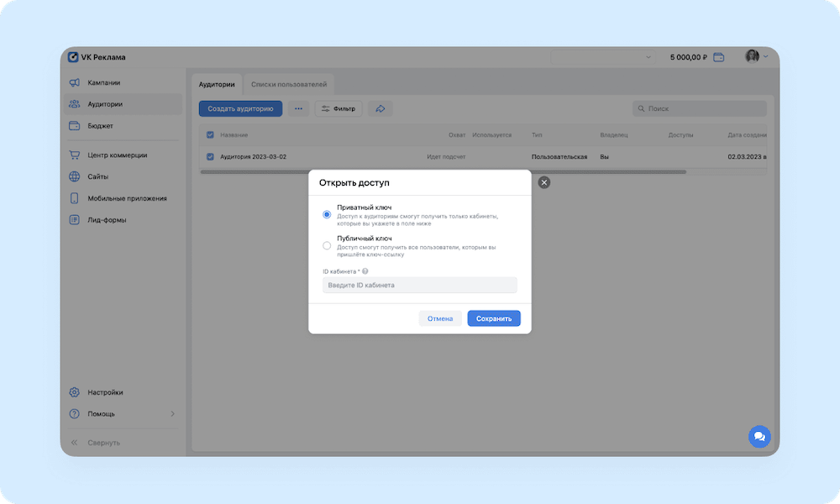Click the Настройки gear icon
This screenshot has width=840, height=504.
(x=75, y=392)
